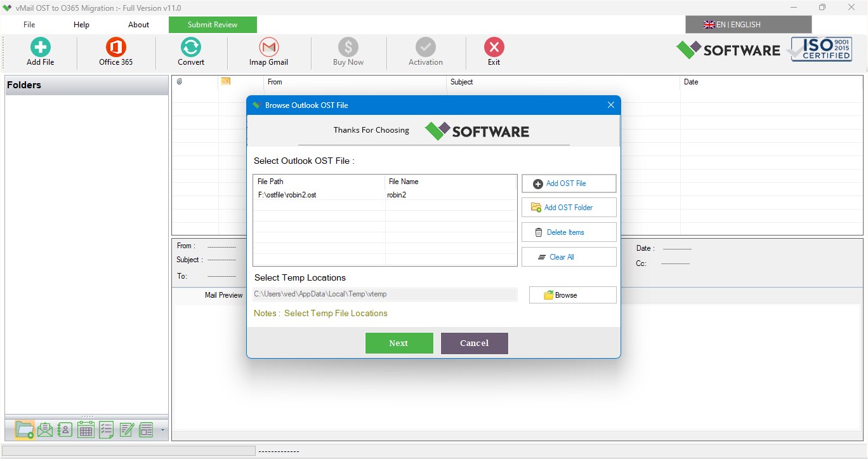Open the File menu
868x459 pixels.
coord(29,25)
